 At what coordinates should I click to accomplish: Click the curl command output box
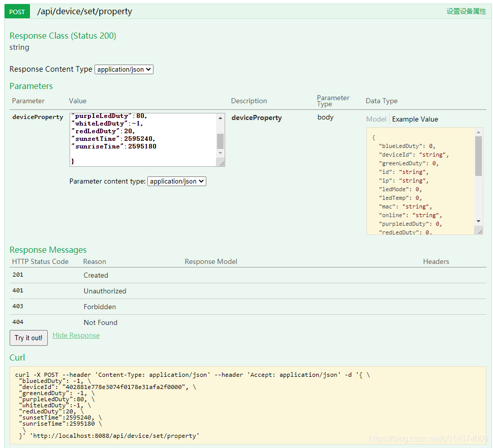tap(248, 405)
